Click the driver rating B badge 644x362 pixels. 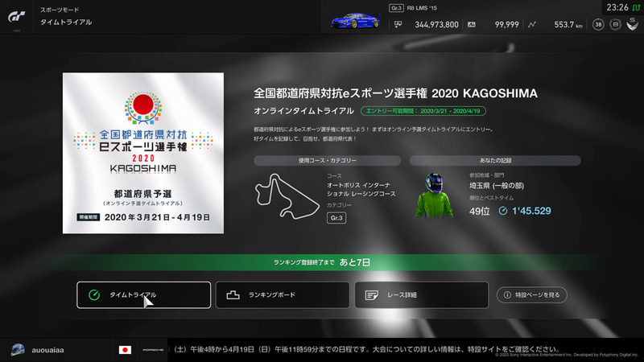point(615,25)
